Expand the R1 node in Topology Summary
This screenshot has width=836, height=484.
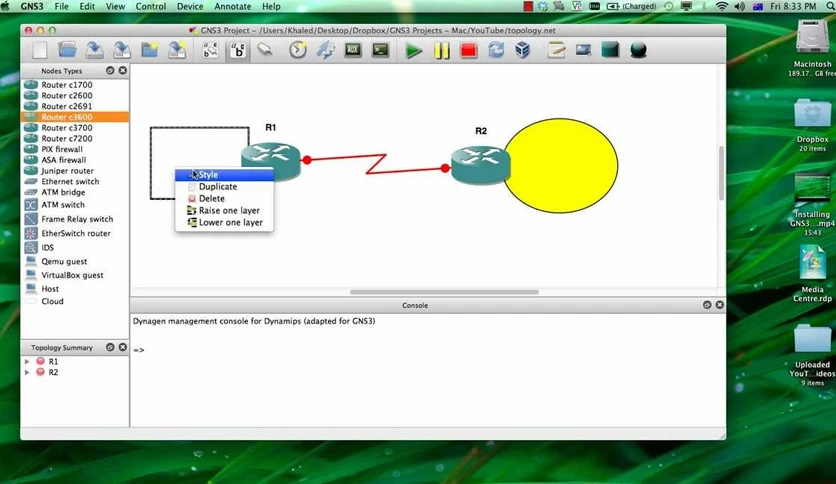click(x=27, y=361)
